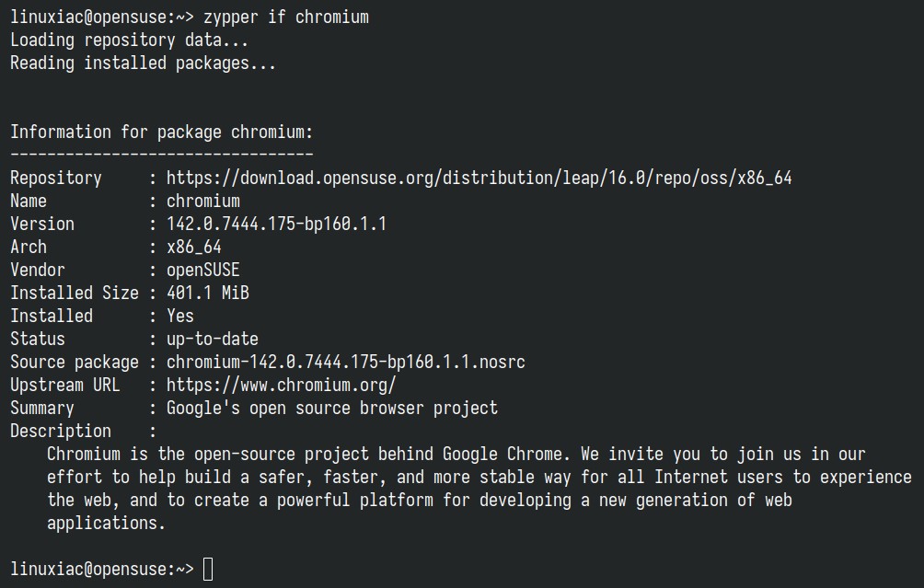The image size is (924, 588).
Task: Click the terminal cursor block at the prompt
Action: click(x=208, y=570)
